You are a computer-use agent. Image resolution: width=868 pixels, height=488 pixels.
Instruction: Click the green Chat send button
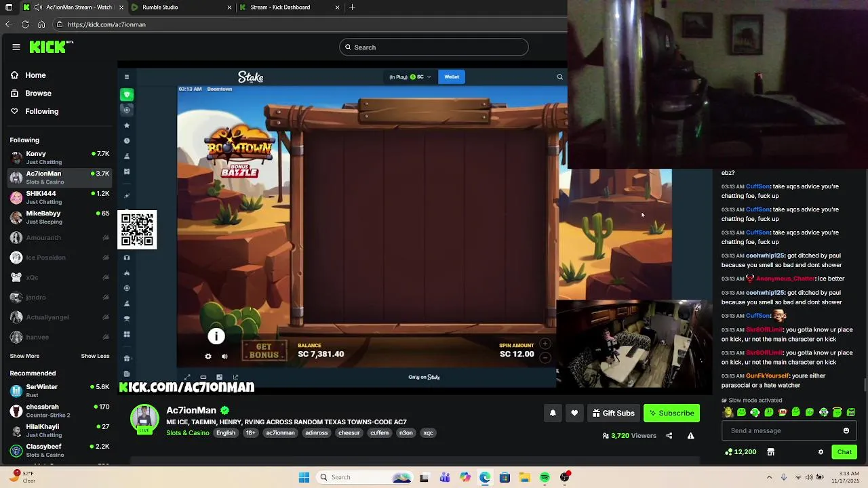coord(844,452)
